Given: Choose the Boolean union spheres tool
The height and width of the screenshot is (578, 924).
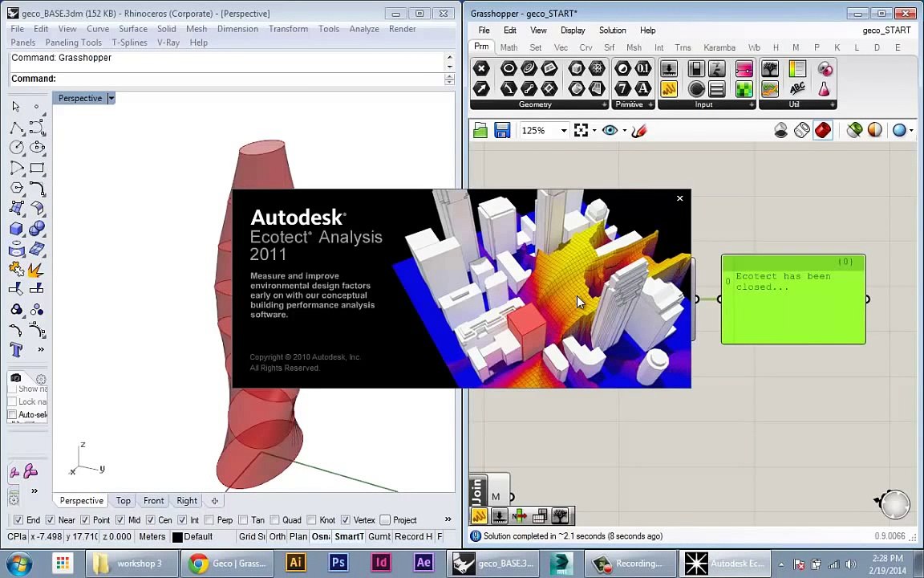Looking at the screenshot, I should pyautogui.click(x=37, y=228).
